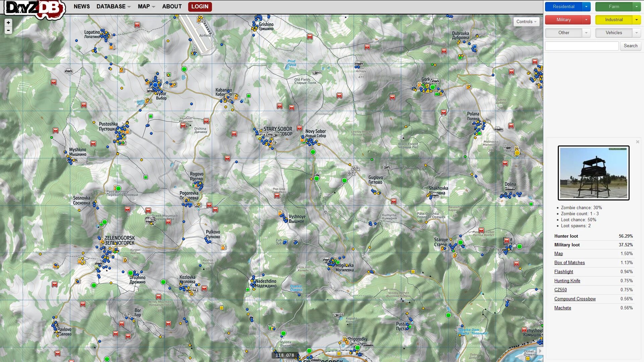This screenshot has width=644, height=362.
Task: Collapse the sidebar with the edge arrow
Action: coord(540,351)
